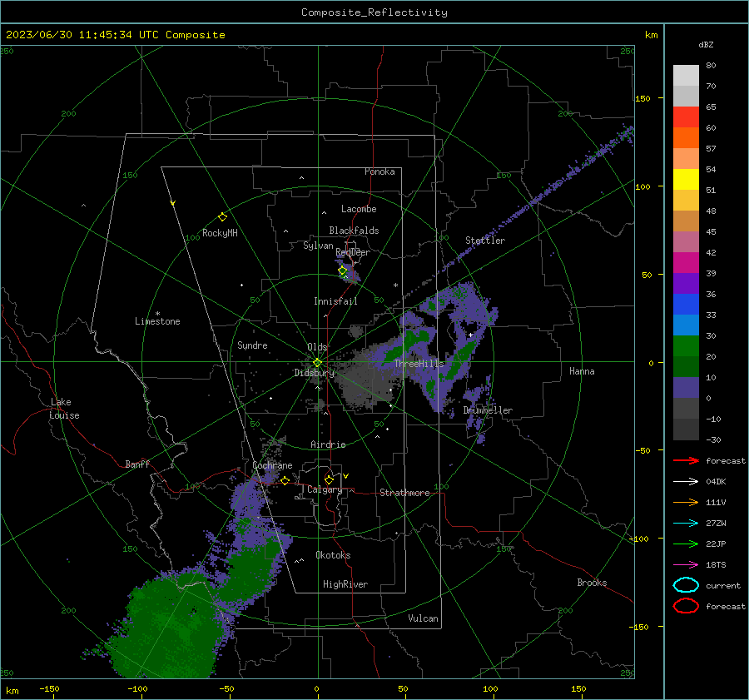Click the Olds label near radar center
This screenshot has width=749, height=700.
(x=317, y=347)
